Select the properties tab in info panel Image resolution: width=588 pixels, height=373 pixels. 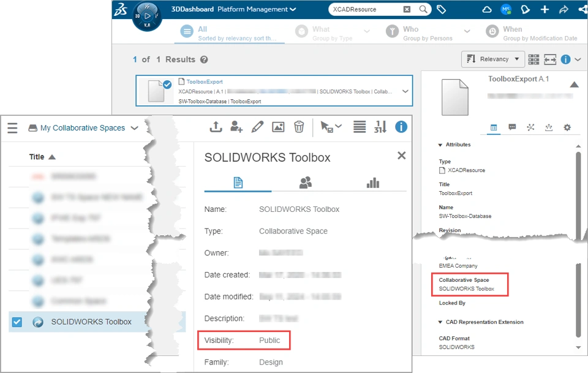click(494, 128)
